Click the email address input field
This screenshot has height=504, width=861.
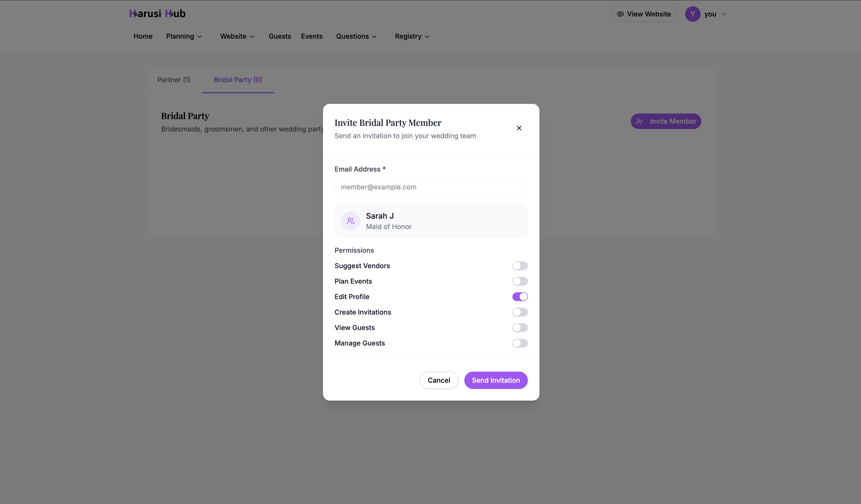click(x=431, y=187)
